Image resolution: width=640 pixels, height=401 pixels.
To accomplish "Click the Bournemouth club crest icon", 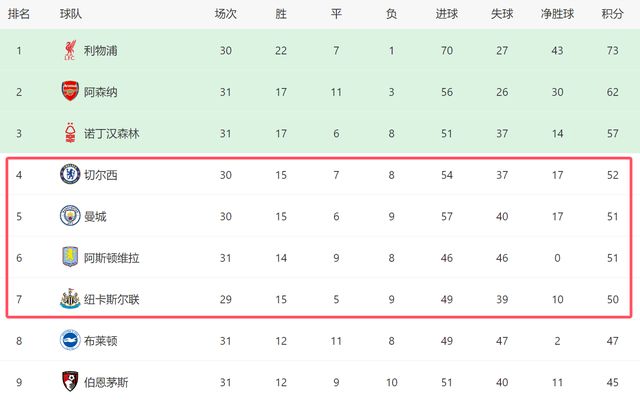I will click(x=69, y=381).
